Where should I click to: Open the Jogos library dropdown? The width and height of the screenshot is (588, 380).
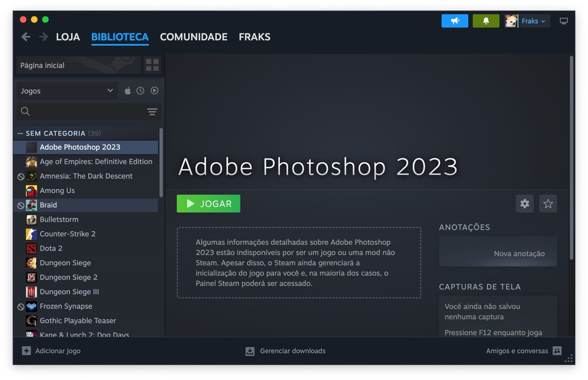[x=66, y=91]
